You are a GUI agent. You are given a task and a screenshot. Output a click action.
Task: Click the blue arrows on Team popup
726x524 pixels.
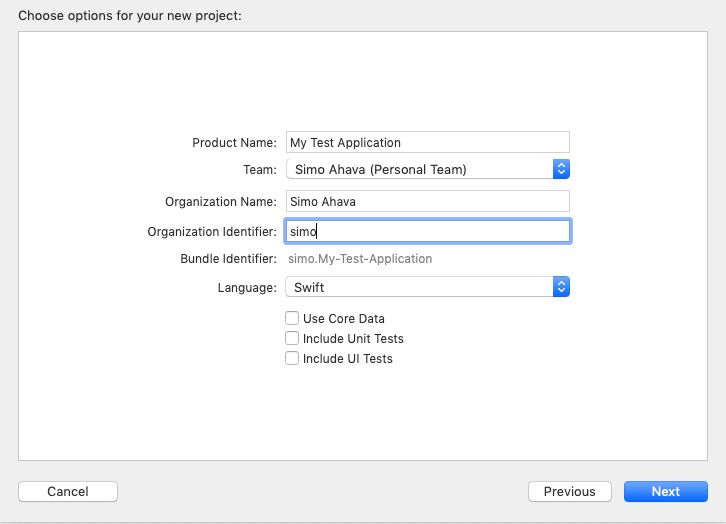(x=561, y=169)
